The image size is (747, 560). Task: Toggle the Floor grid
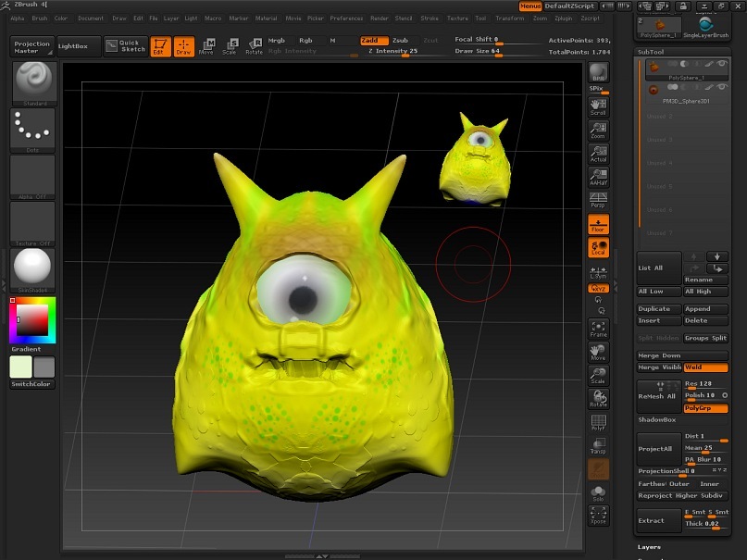tap(598, 224)
